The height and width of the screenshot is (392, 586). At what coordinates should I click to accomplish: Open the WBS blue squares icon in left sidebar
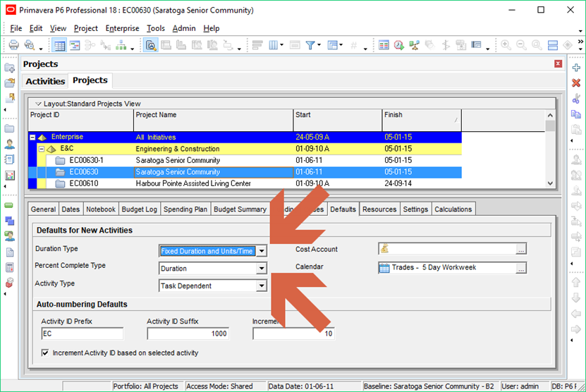(9, 221)
